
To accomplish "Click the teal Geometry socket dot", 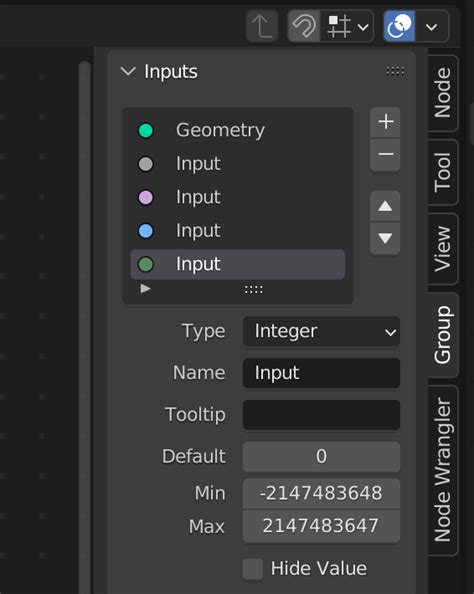I will pos(146,130).
